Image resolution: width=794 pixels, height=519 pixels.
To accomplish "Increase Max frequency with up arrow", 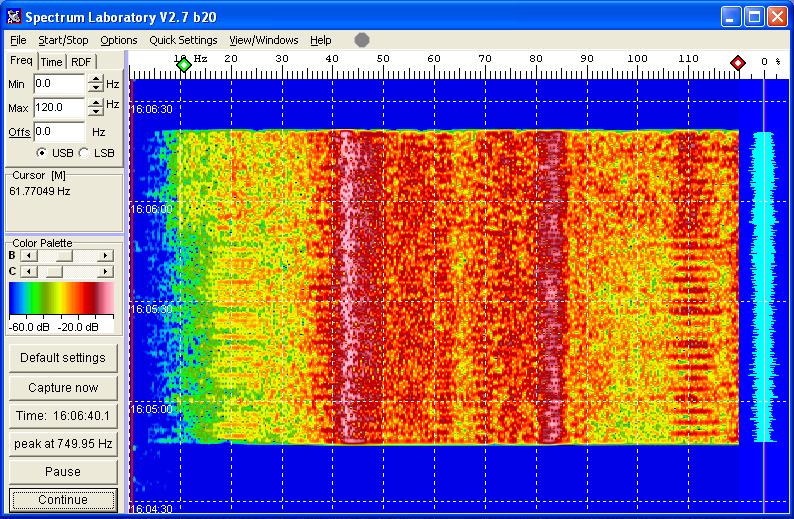I will point(95,103).
